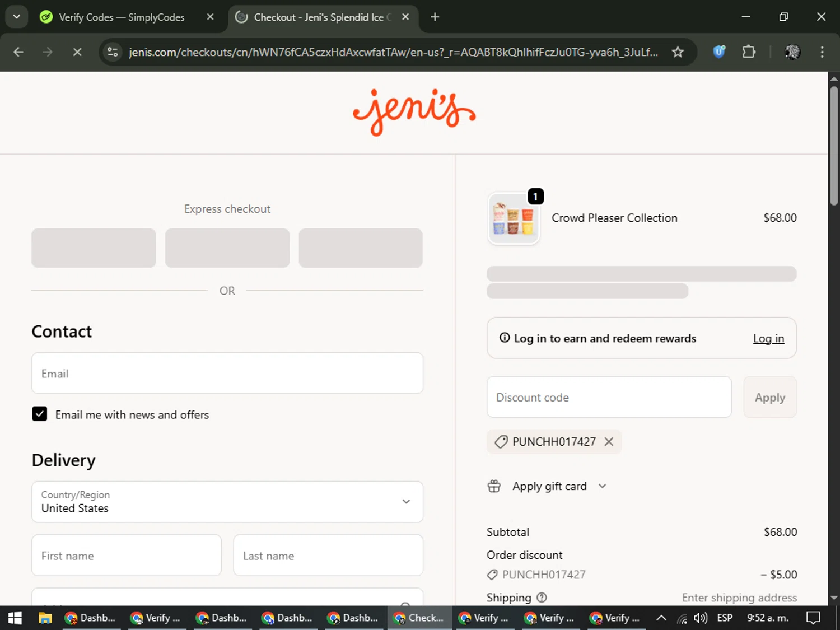Click the 9:52 a. m. taskbar clock
840x630 pixels.
coord(768,618)
